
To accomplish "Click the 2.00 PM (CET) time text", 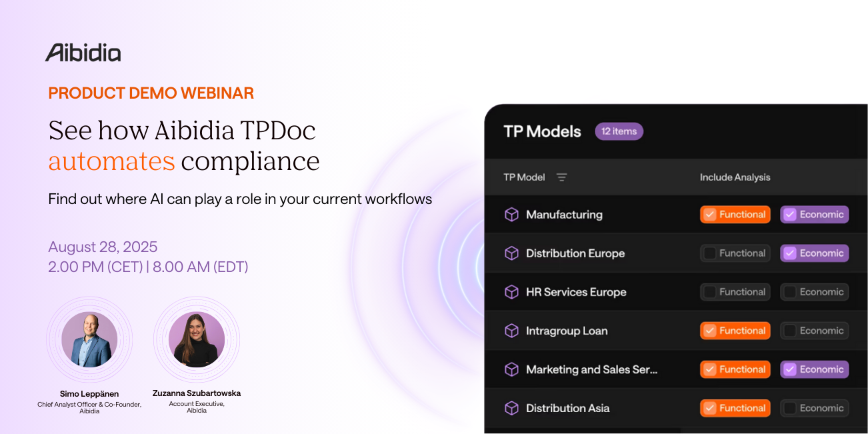I will 96,267.
